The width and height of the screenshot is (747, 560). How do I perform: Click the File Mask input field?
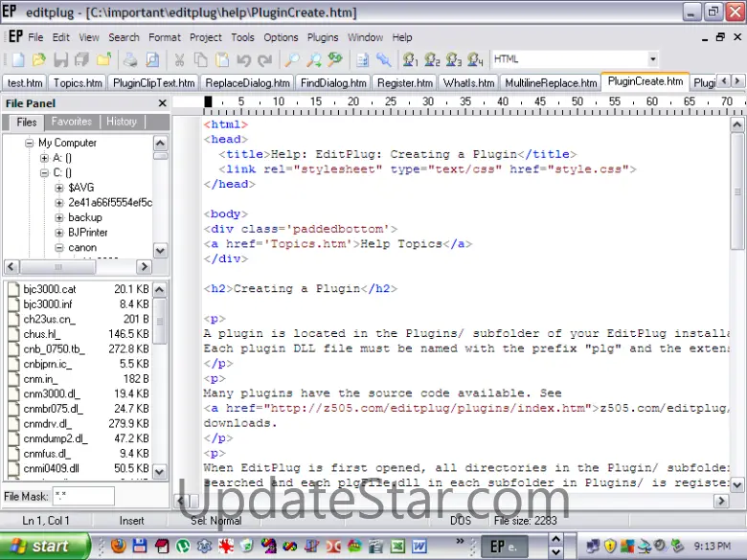coord(83,496)
